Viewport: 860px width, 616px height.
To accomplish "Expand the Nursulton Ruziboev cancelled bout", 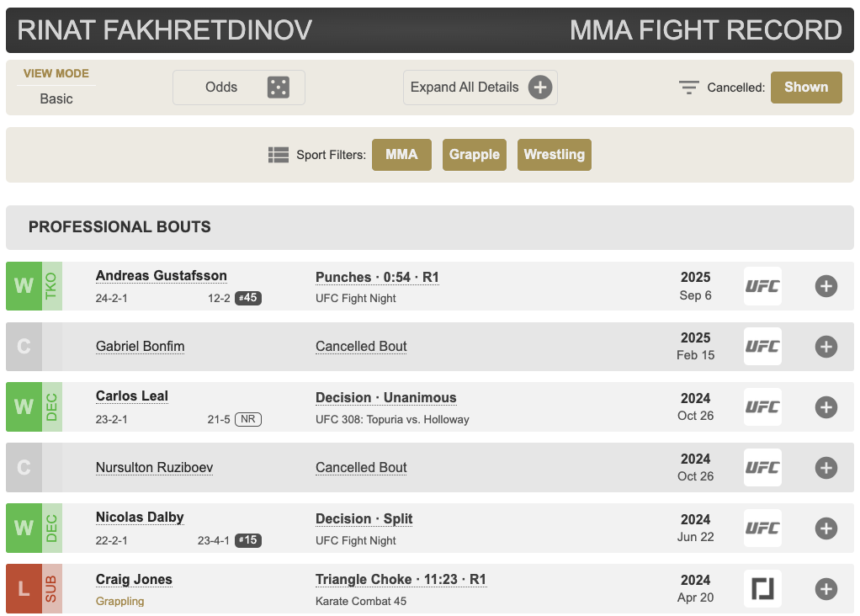I will click(x=825, y=468).
